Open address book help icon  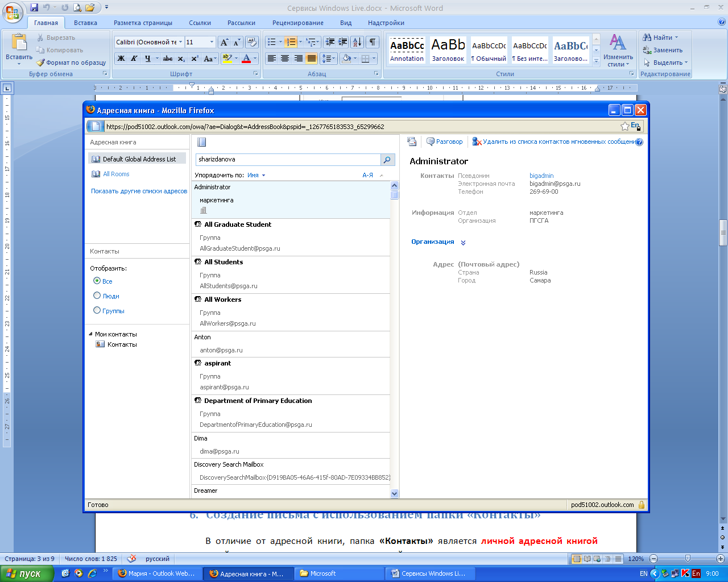point(639,142)
